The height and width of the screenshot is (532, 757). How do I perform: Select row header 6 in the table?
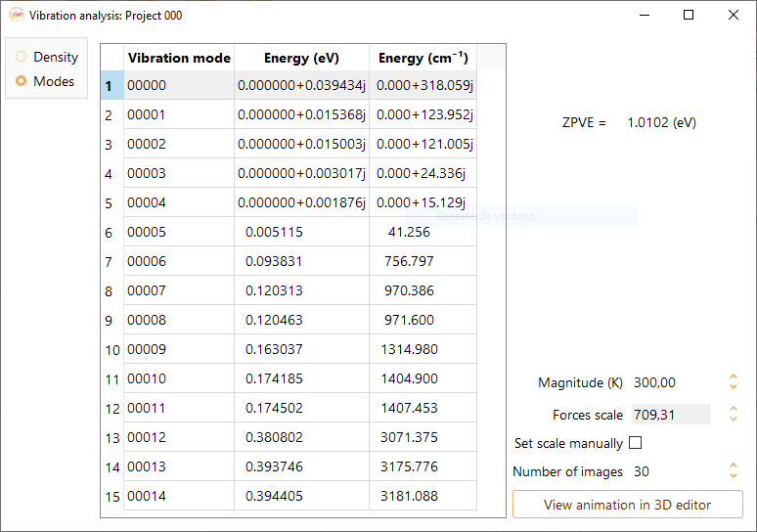coord(112,232)
